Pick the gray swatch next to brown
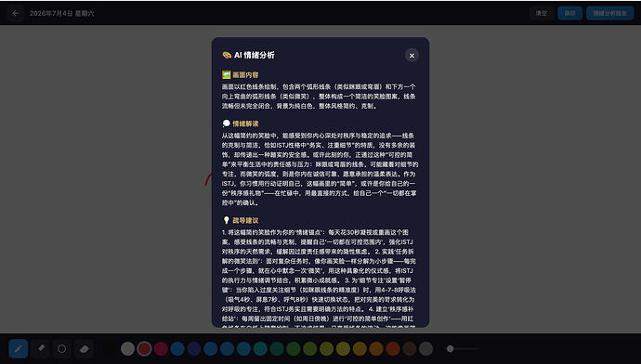641x364 pixels. click(x=426, y=348)
